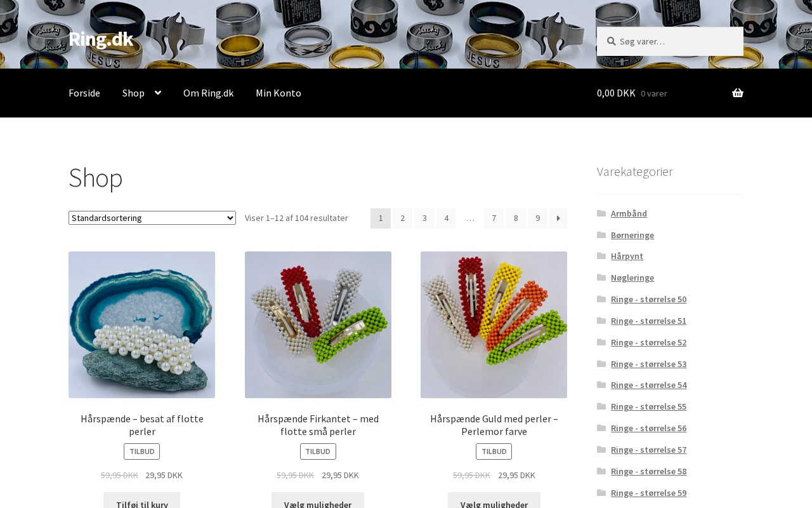
Task: Open the Ringe - størrelse 54 category
Action: coord(648,385)
